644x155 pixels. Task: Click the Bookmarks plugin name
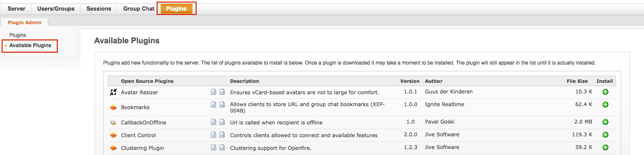135,107
